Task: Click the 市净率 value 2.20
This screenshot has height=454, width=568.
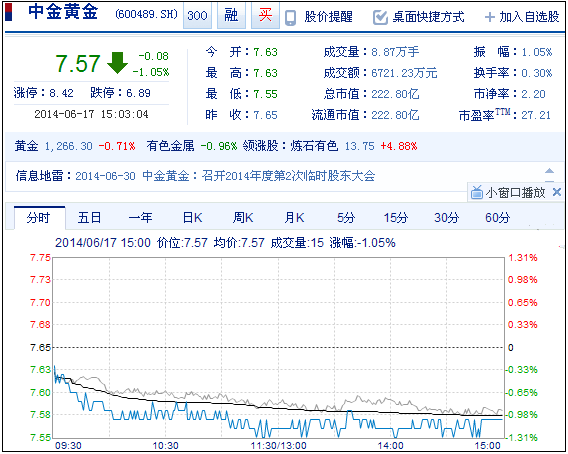Action: [533, 94]
